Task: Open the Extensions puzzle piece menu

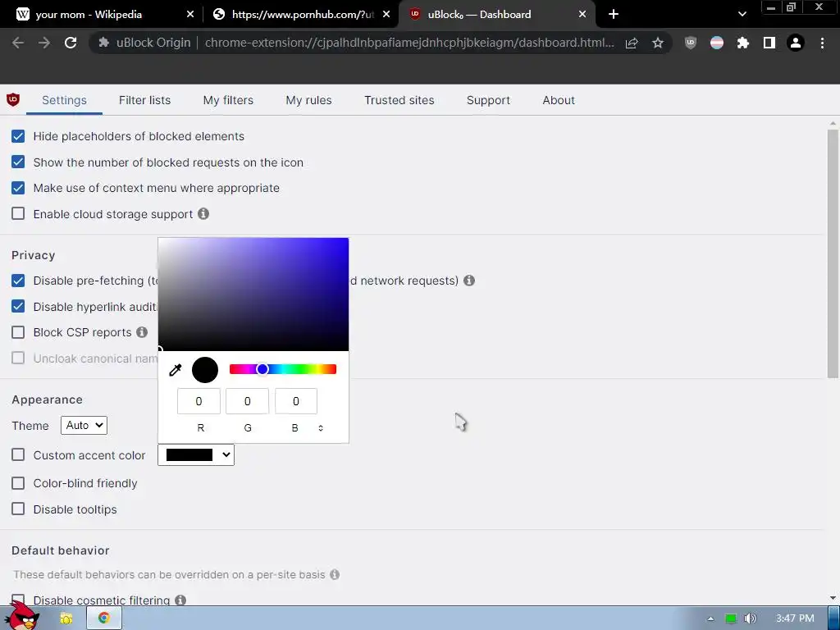Action: [x=742, y=43]
